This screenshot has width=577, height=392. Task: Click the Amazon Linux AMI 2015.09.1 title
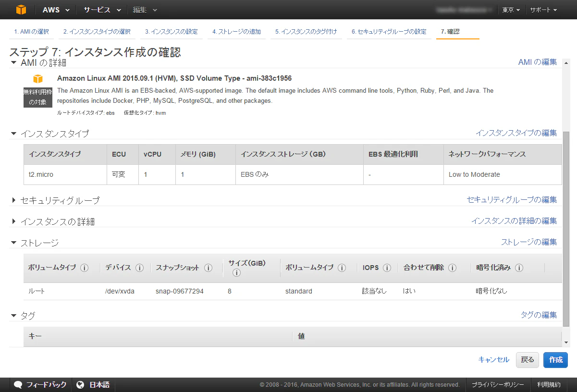click(174, 78)
